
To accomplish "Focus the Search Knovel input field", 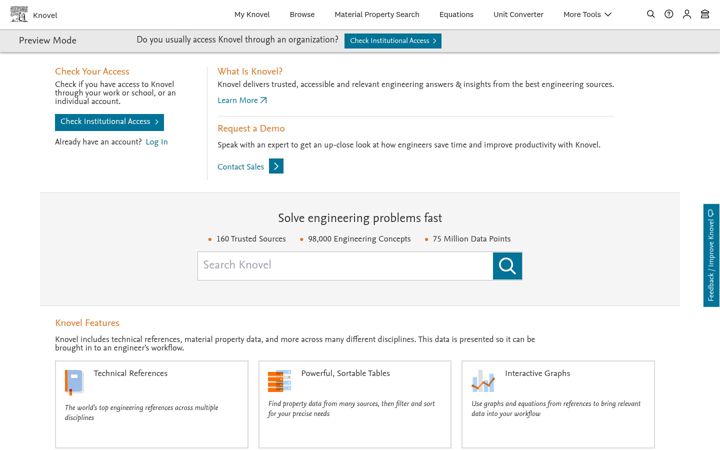I will coord(345,266).
